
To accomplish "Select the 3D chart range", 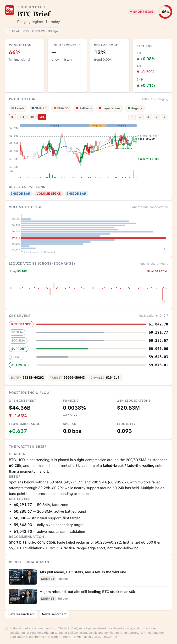I will pyautogui.click(x=32, y=117).
